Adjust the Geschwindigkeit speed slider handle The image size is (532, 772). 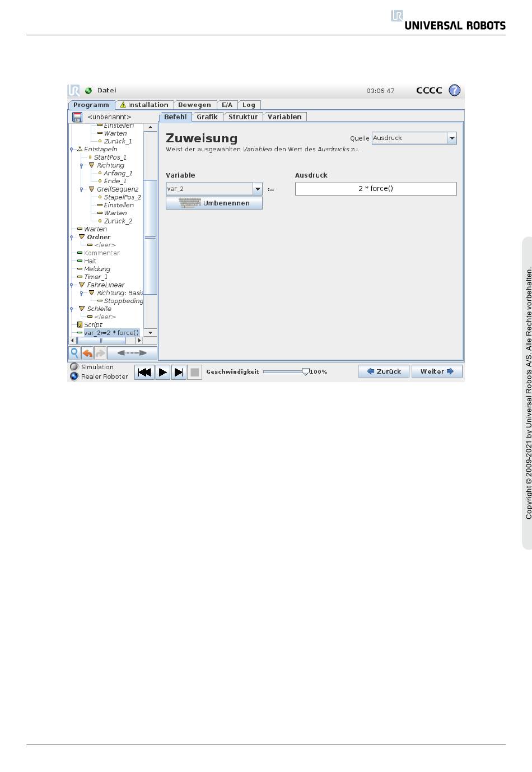(305, 371)
